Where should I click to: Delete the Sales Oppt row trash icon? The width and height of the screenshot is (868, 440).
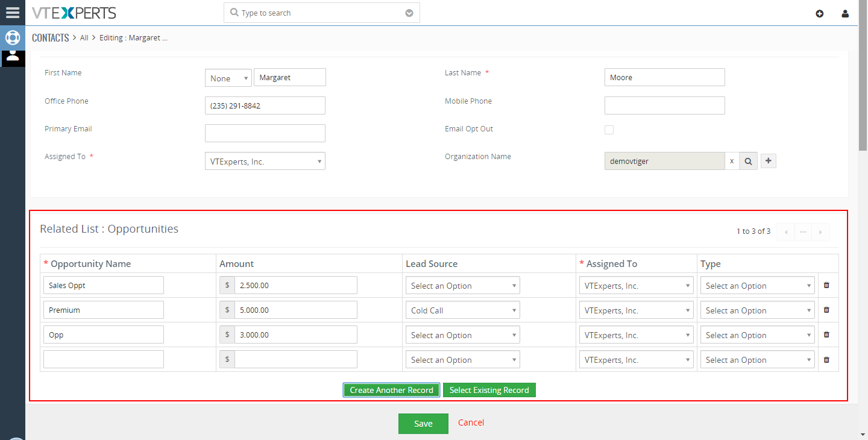click(x=826, y=285)
